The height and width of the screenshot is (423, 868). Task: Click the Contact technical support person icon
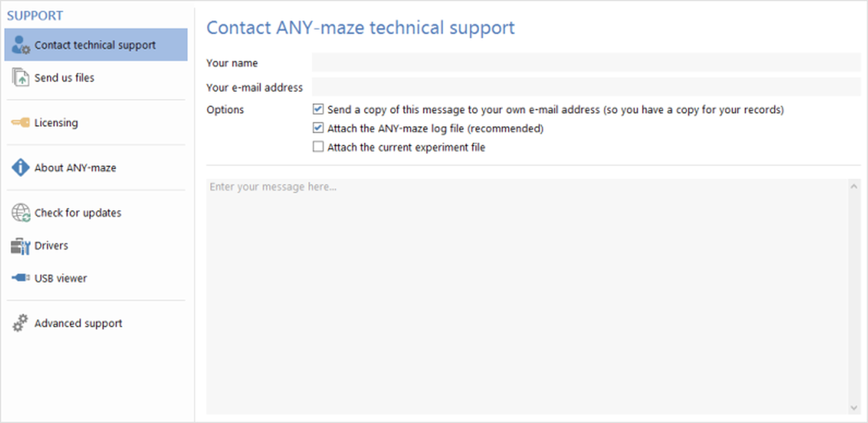pos(21,45)
